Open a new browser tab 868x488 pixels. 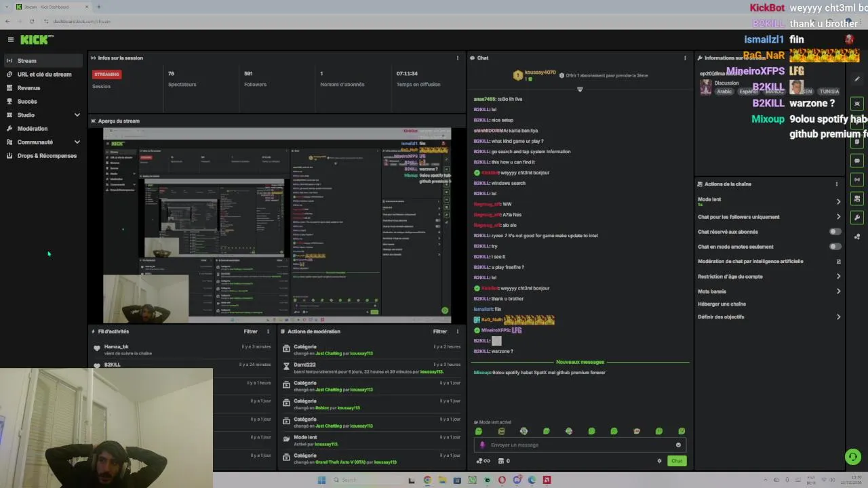pyautogui.click(x=98, y=7)
